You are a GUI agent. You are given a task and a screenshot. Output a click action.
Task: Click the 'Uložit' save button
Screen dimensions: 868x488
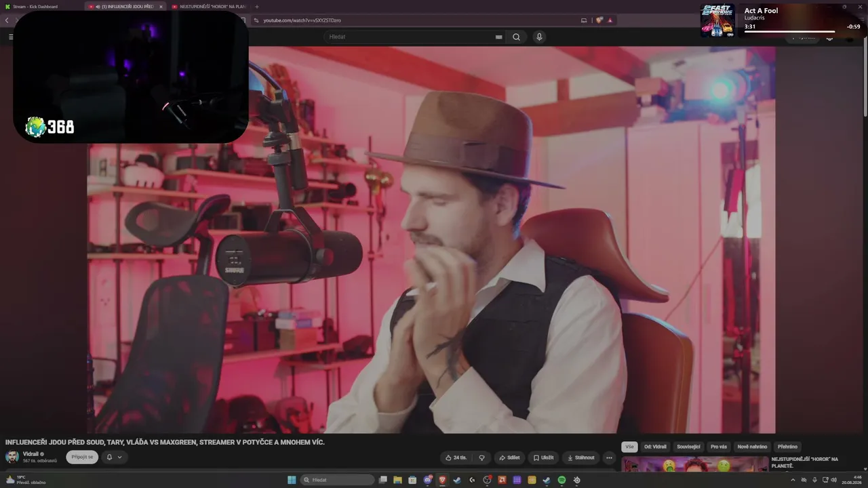(543, 457)
